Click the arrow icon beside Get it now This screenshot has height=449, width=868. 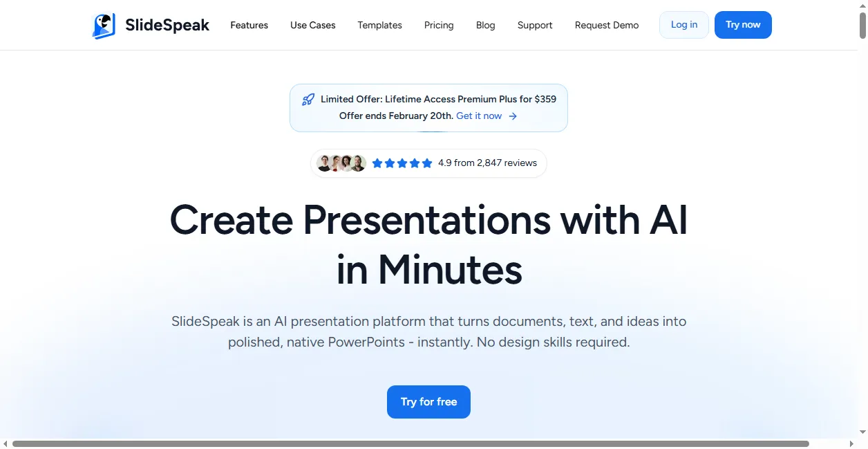click(x=513, y=116)
